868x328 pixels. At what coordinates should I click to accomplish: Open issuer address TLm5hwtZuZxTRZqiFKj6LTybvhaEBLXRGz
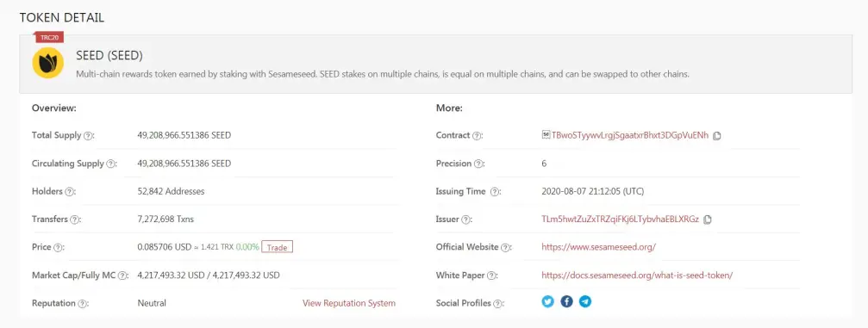coord(620,219)
